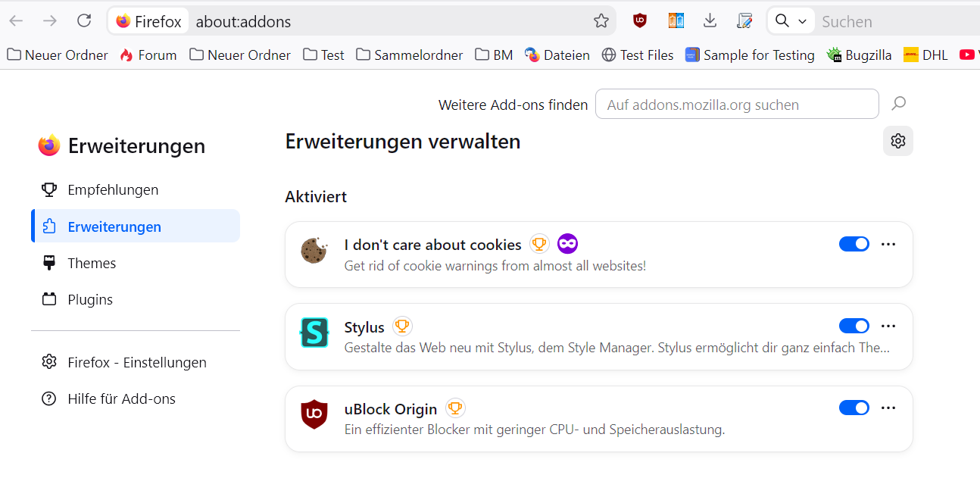The image size is (980, 478).
Task: Disable the Stylus extension toggle
Action: [854, 326]
